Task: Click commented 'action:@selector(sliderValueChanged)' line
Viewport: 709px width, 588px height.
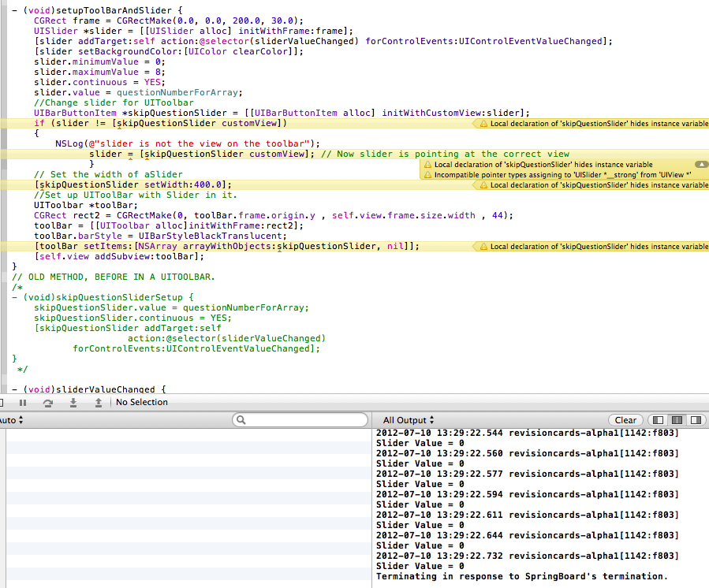Action: pos(226,338)
